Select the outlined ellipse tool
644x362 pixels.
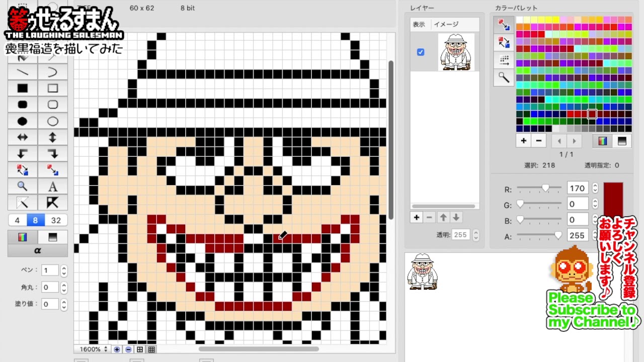[53, 121]
